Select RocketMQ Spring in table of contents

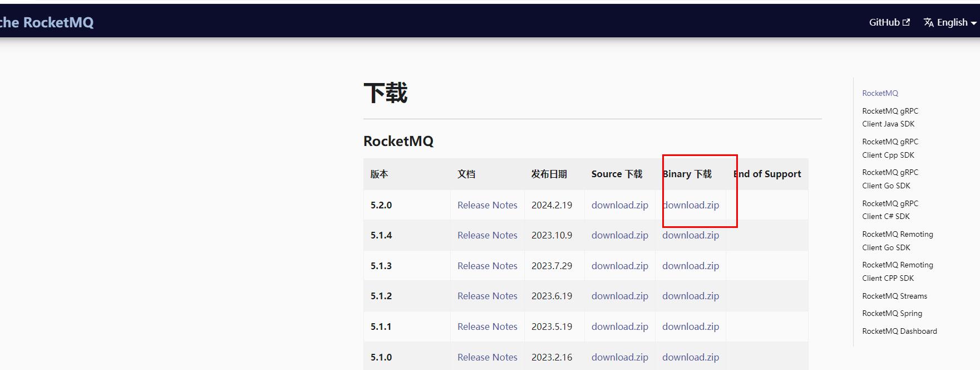pyautogui.click(x=892, y=313)
